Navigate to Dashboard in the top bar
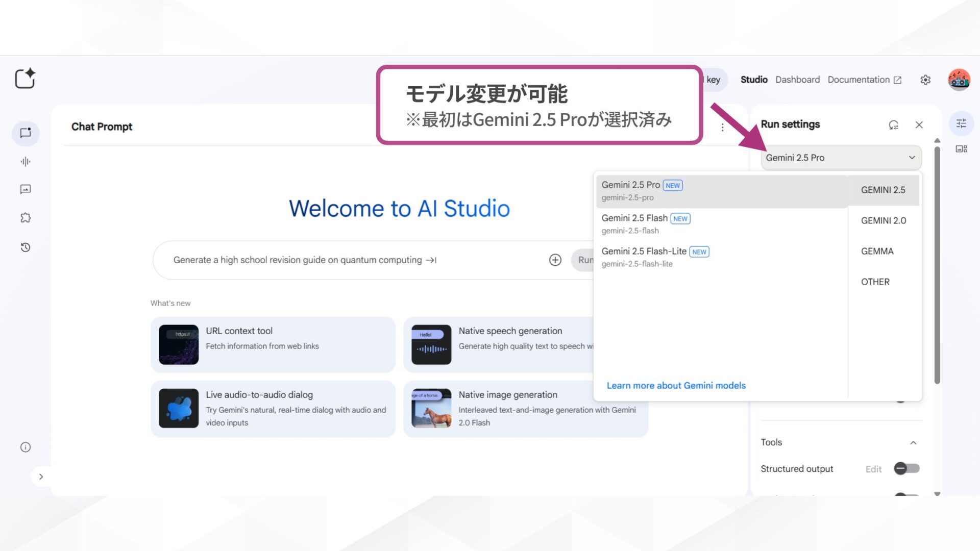Image resolution: width=980 pixels, height=551 pixels. click(797, 80)
